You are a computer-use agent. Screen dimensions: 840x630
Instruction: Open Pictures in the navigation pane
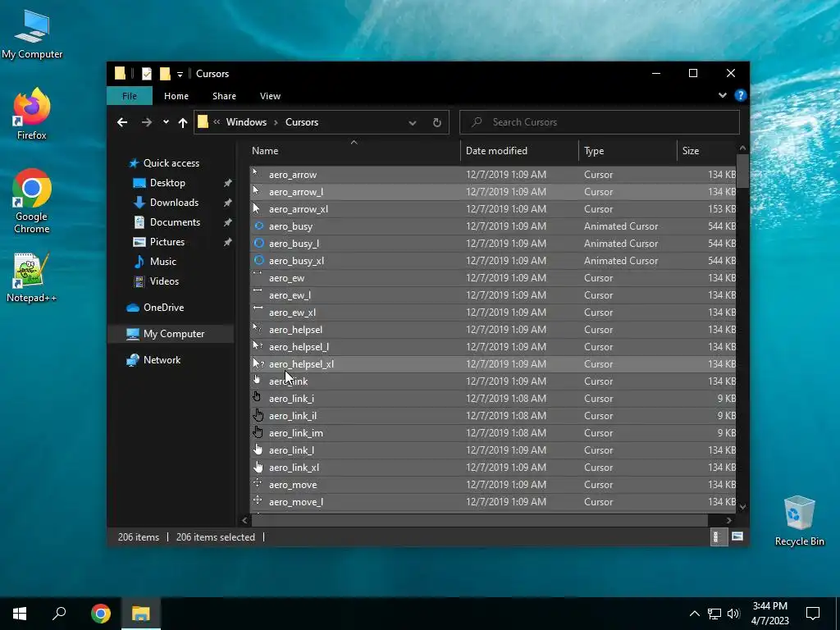point(167,242)
